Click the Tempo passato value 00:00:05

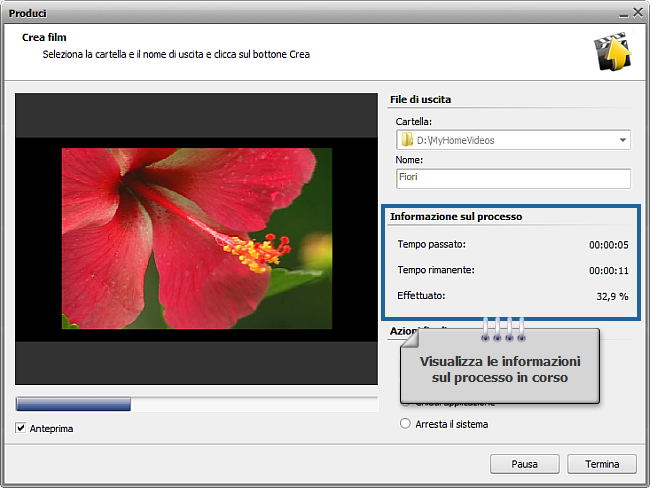point(607,244)
